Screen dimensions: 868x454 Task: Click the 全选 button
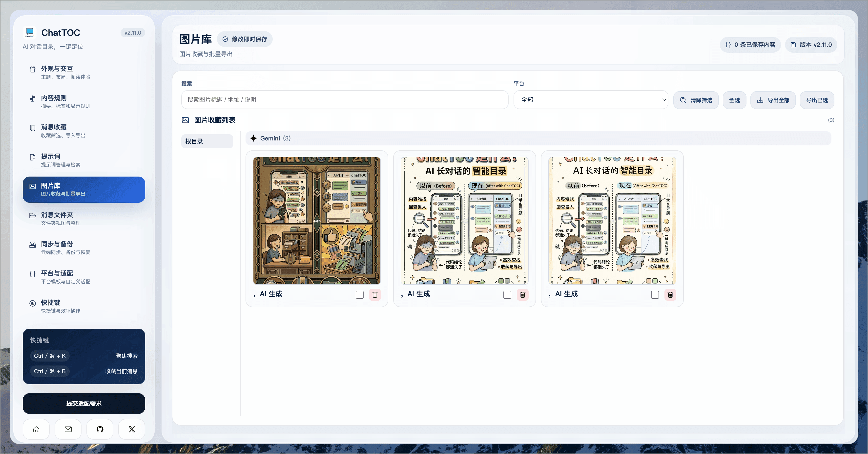tap(734, 100)
